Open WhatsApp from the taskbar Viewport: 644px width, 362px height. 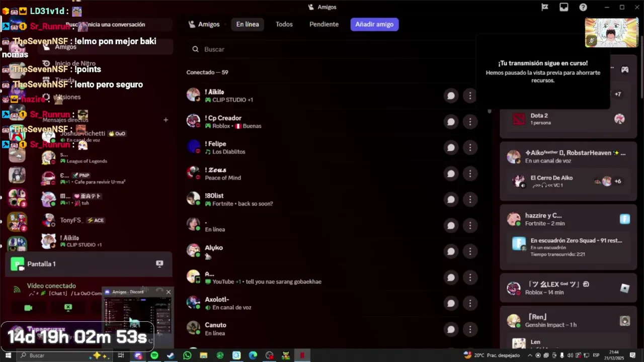click(187, 355)
